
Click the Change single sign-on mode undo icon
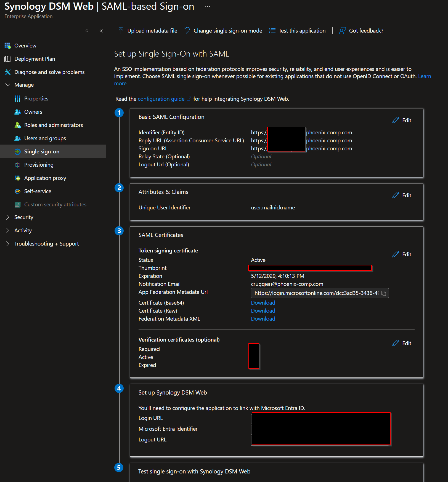(187, 31)
